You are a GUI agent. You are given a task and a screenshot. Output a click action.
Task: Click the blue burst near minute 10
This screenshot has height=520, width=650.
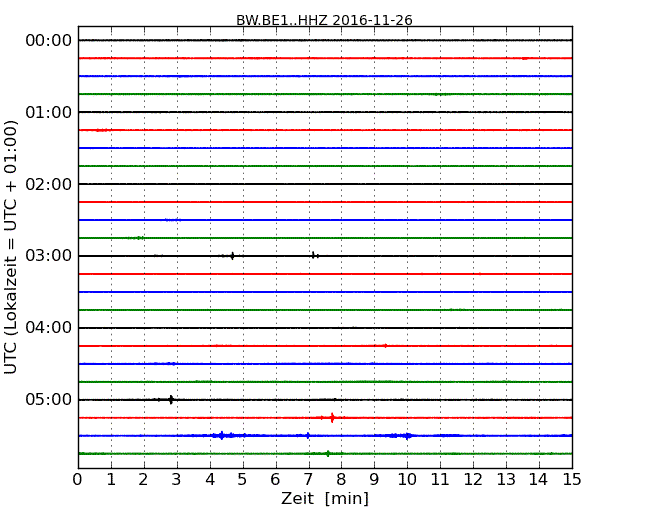click(x=408, y=436)
